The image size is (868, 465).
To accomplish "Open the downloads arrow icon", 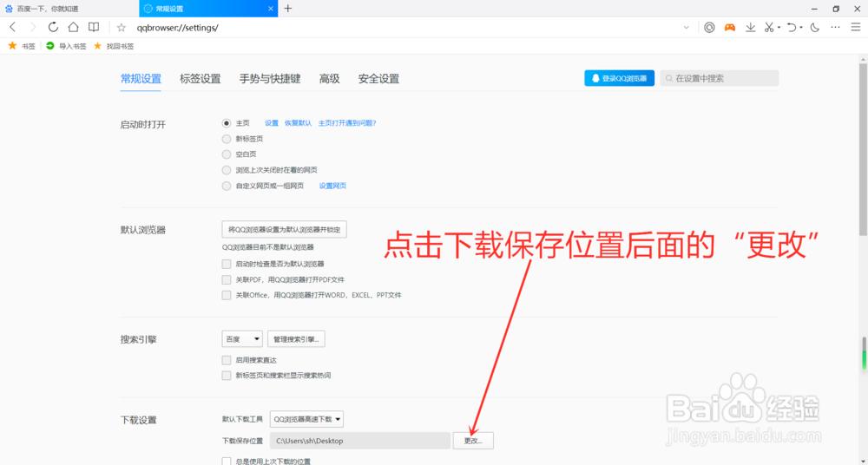I will click(x=751, y=27).
